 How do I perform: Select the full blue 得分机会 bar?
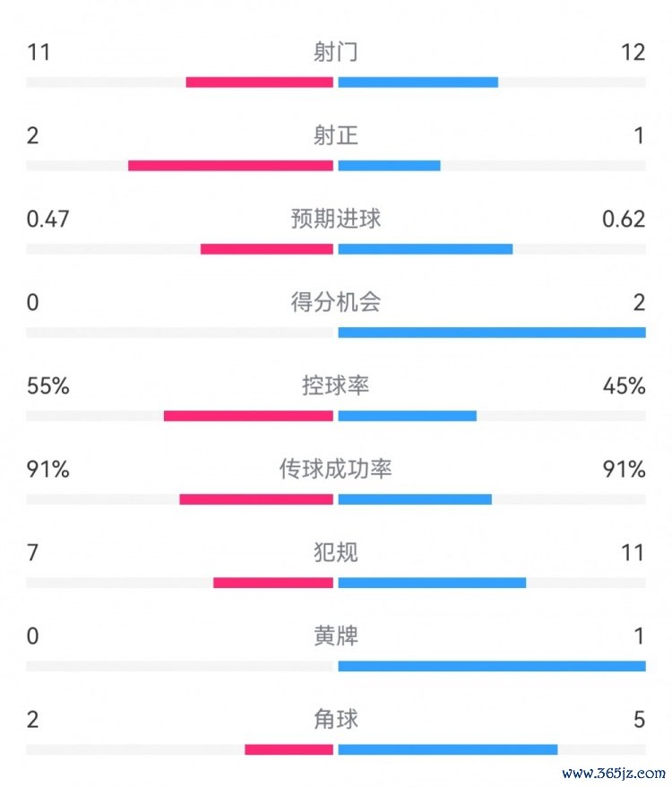(x=492, y=333)
